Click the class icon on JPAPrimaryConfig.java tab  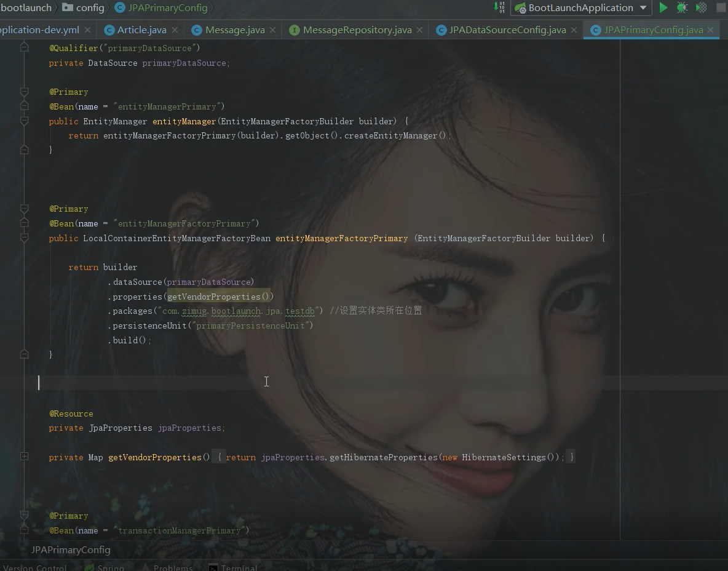[596, 30]
